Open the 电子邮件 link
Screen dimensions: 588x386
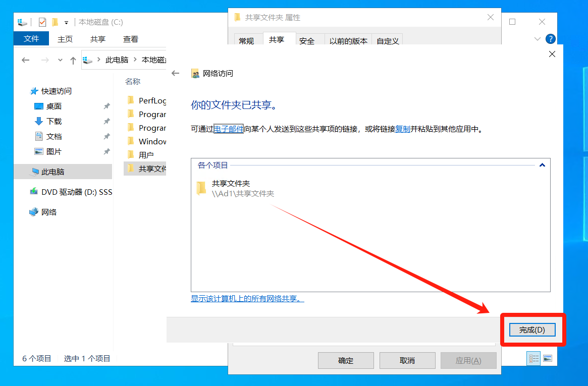229,129
